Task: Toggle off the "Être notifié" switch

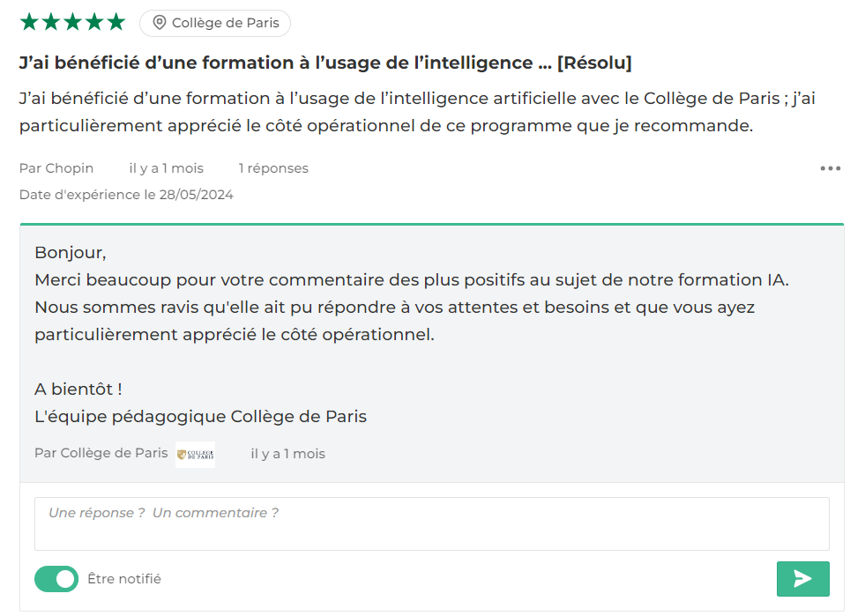Action: pyautogui.click(x=56, y=579)
